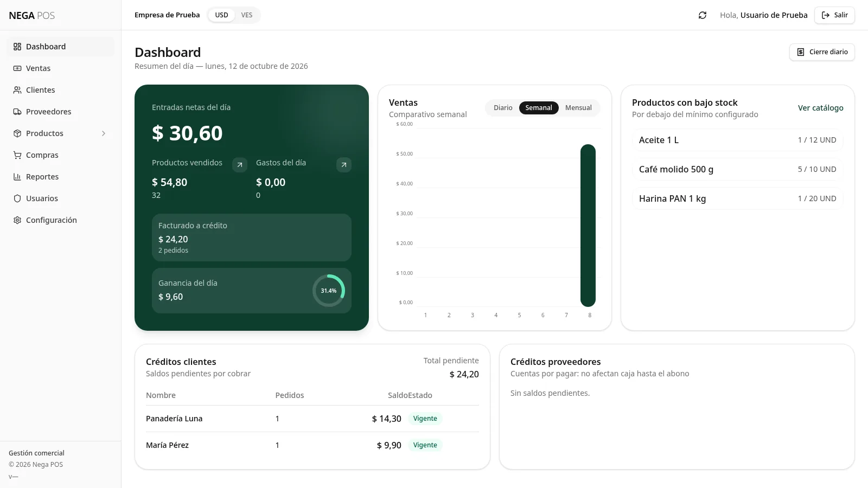Click the Ventas cash icon in sidebar
This screenshot has width=868, height=488.
click(17, 68)
